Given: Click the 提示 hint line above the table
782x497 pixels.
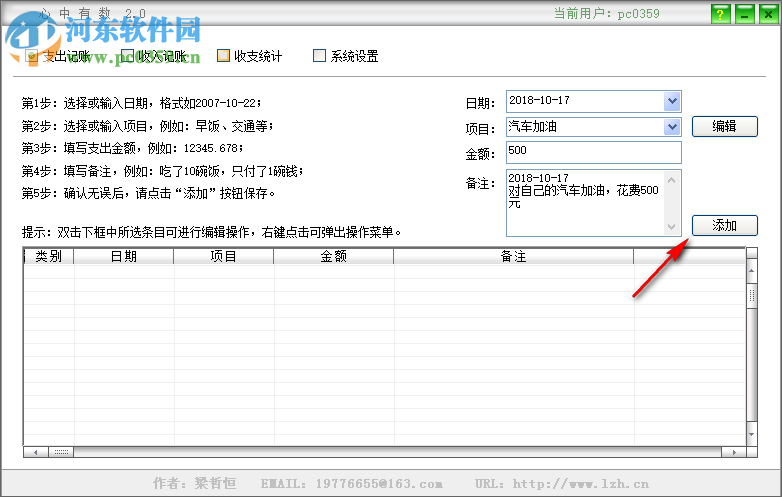Looking at the screenshot, I should coord(211,232).
